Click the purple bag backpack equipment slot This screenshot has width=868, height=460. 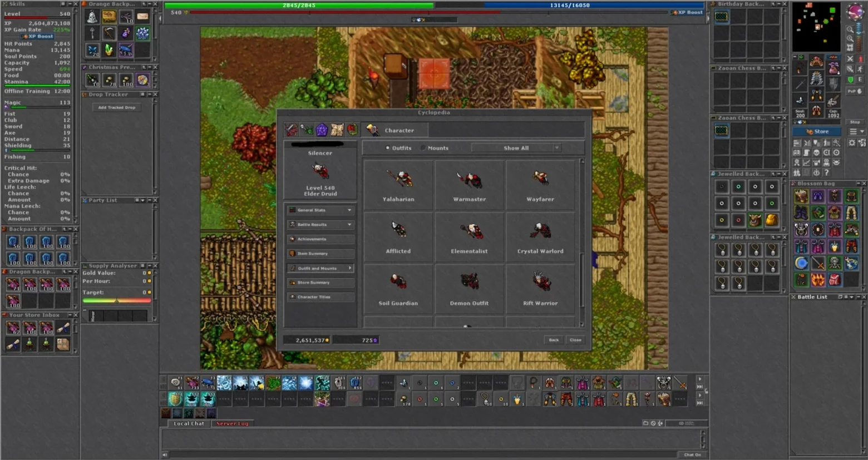[x=833, y=68]
